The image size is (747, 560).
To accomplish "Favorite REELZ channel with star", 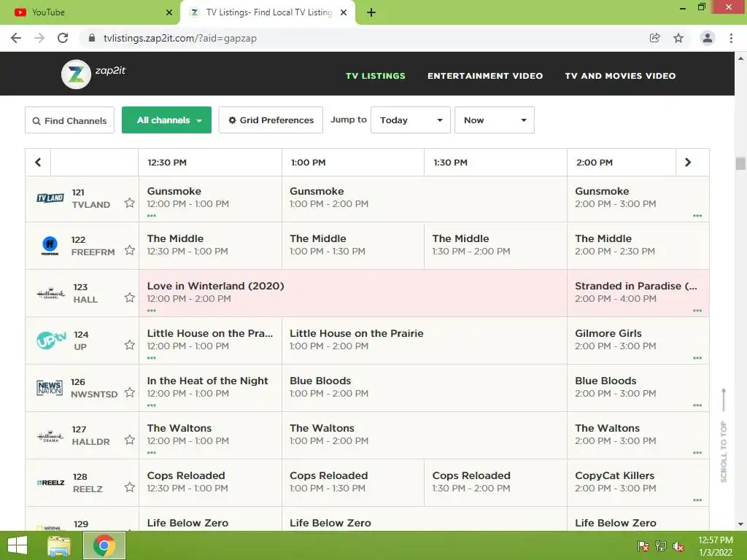I will click(x=130, y=488).
